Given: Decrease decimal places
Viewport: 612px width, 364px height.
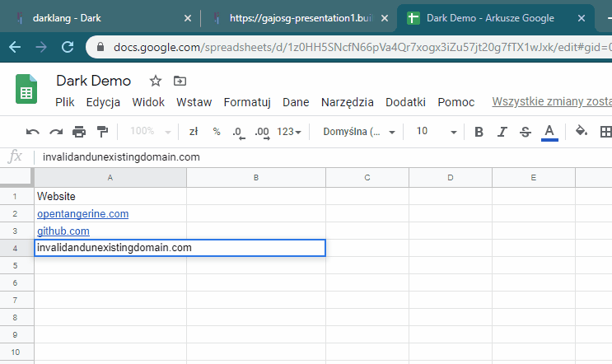Looking at the screenshot, I should tap(239, 133).
